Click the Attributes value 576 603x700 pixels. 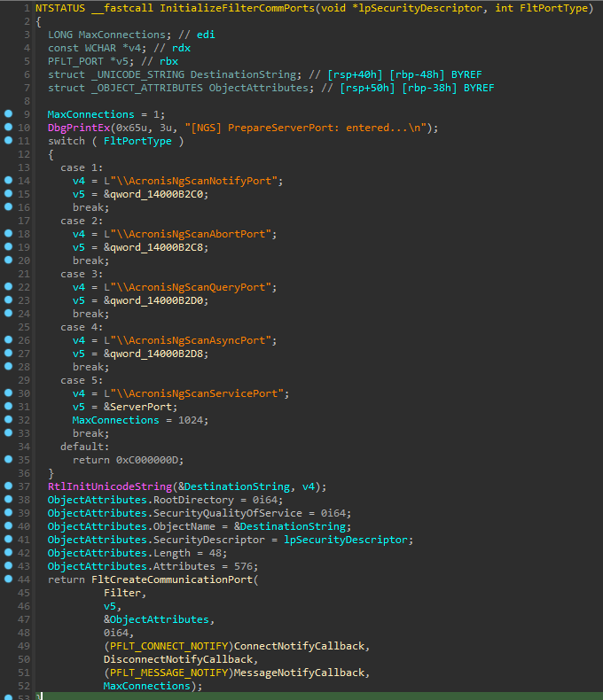[x=243, y=566]
